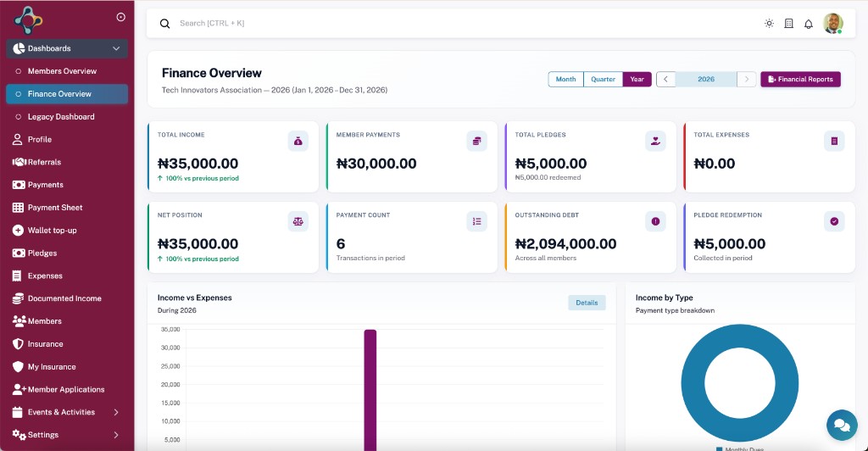
Task: Click the Pledge Redemption checkmark icon
Action: (x=834, y=221)
